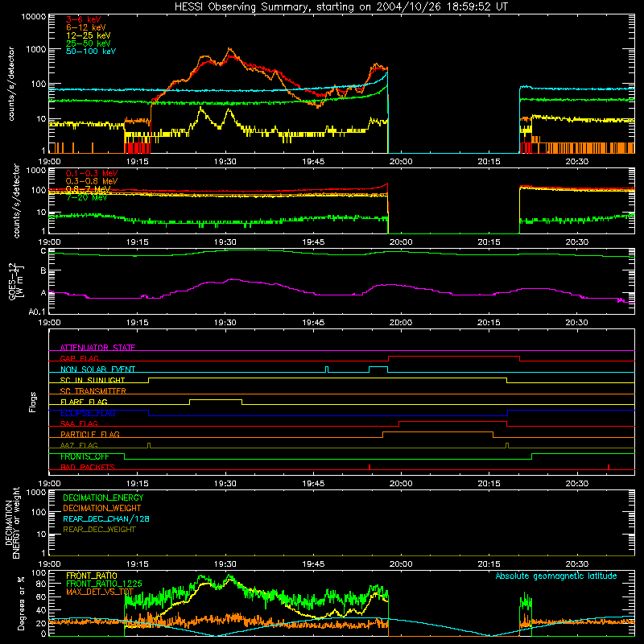Click the 20:00 tick label under flags panel
644x644 pixels.
tap(401, 484)
